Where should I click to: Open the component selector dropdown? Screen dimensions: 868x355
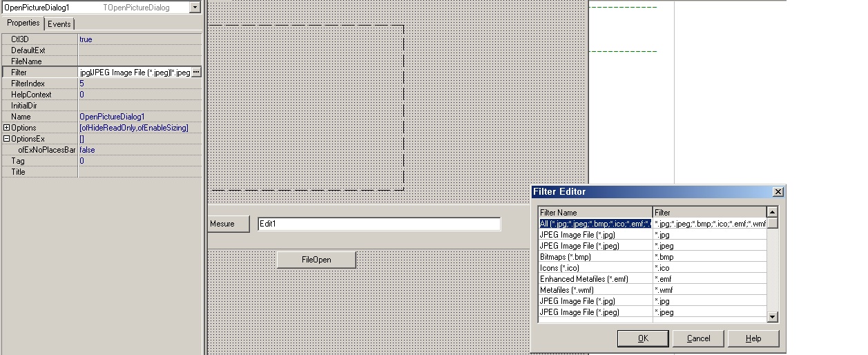point(195,8)
